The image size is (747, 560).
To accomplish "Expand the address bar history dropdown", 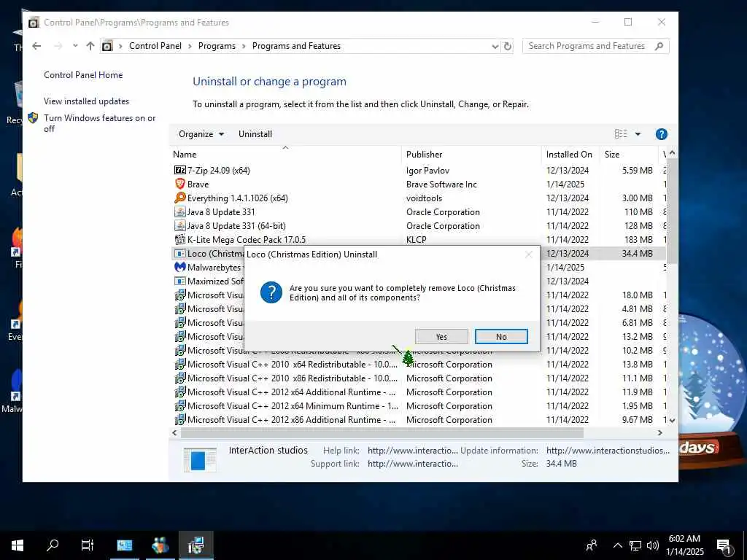I will tap(495, 46).
